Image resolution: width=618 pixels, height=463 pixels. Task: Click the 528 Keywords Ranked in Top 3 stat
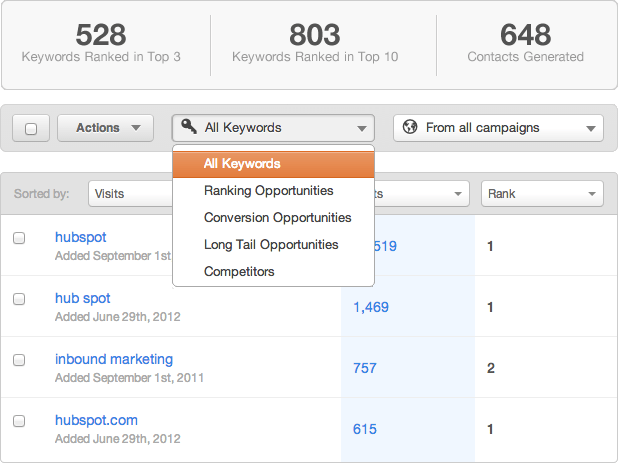click(101, 43)
